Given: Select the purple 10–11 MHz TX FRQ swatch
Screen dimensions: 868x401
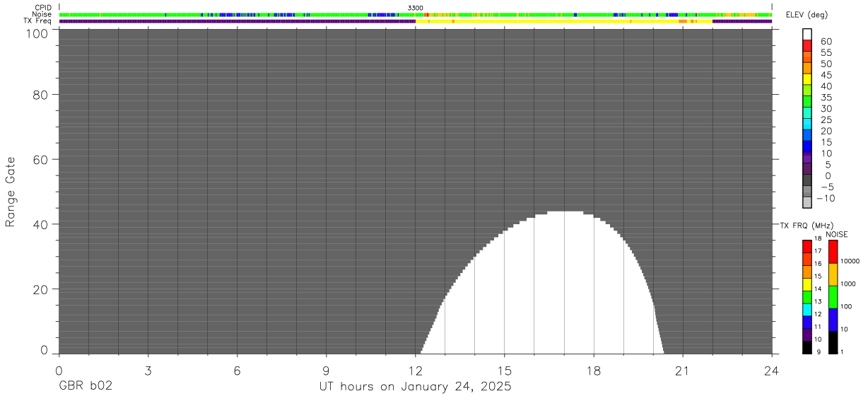Looking at the screenshot, I should pyautogui.click(x=807, y=335).
